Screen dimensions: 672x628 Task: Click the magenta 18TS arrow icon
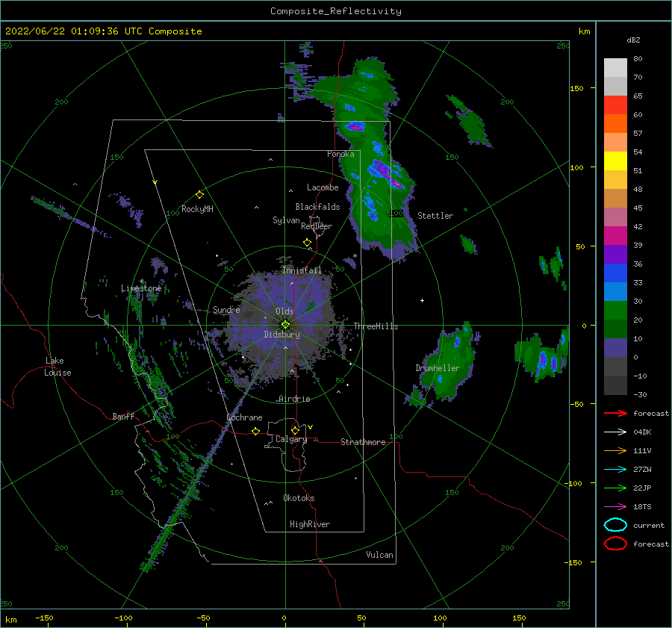point(615,507)
